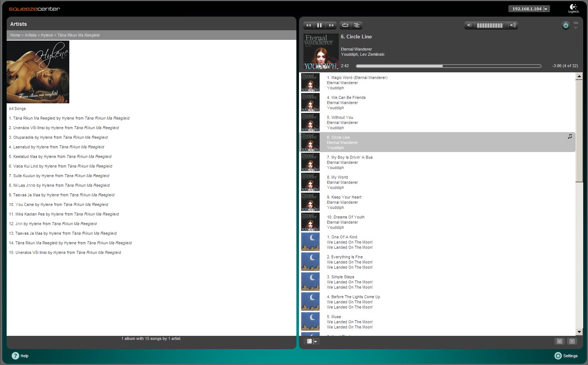Go to Artists in the breadcrumb
The image size is (588, 365).
(31, 35)
